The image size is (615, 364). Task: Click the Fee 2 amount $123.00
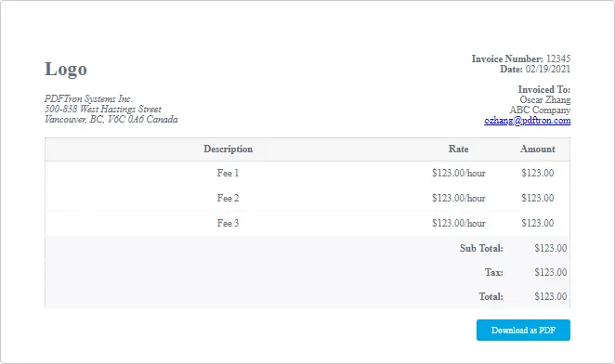point(537,198)
